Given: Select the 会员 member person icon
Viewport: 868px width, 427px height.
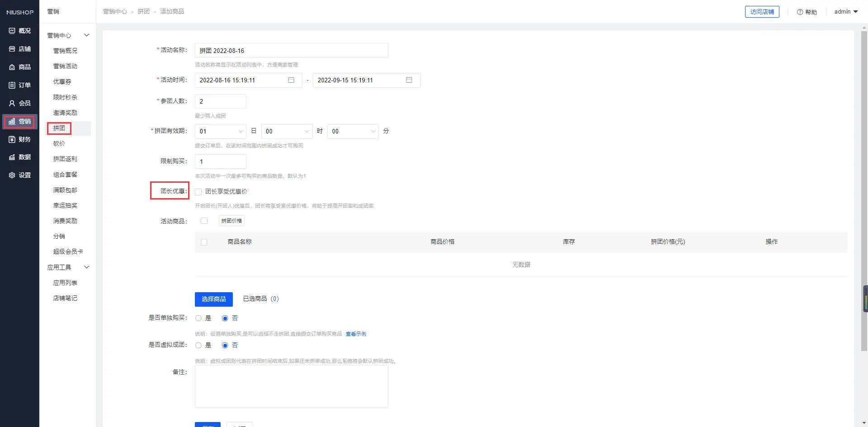Looking at the screenshot, I should click(x=12, y=103).
